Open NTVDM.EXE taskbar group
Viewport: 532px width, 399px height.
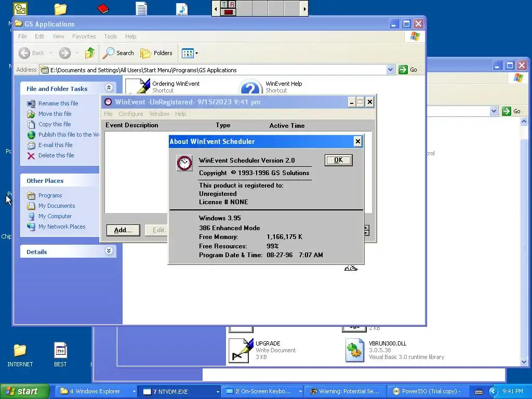click(x=180, y=391)
